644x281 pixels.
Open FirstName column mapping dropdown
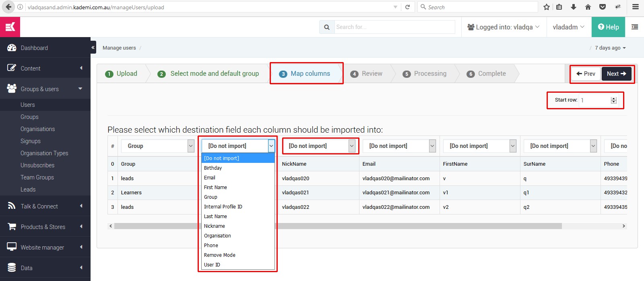(480, 146)
